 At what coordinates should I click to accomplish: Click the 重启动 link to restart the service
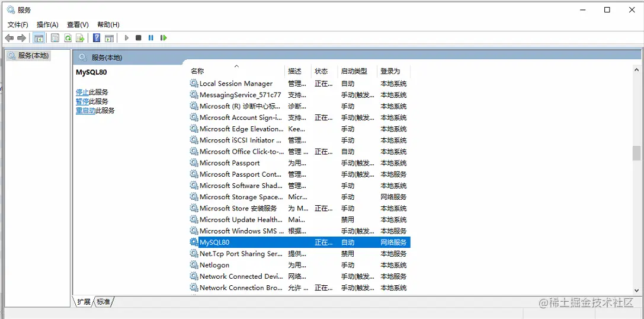coord(85,110)
